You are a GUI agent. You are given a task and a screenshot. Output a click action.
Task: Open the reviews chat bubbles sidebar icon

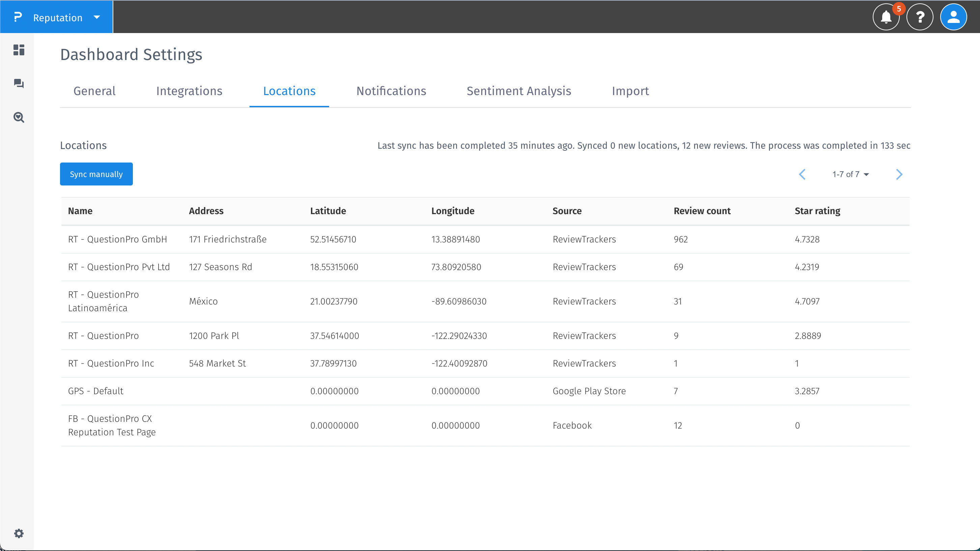(x=19, y=83)
